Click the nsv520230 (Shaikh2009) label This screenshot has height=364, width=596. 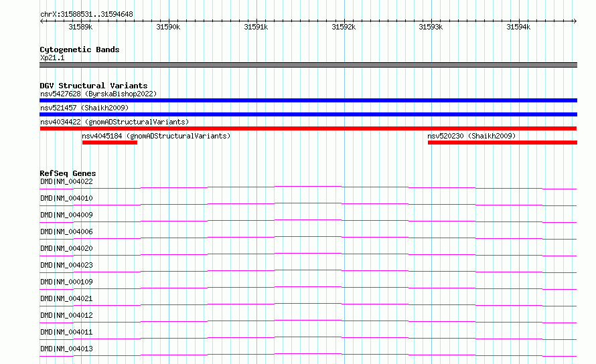point(471,136)
